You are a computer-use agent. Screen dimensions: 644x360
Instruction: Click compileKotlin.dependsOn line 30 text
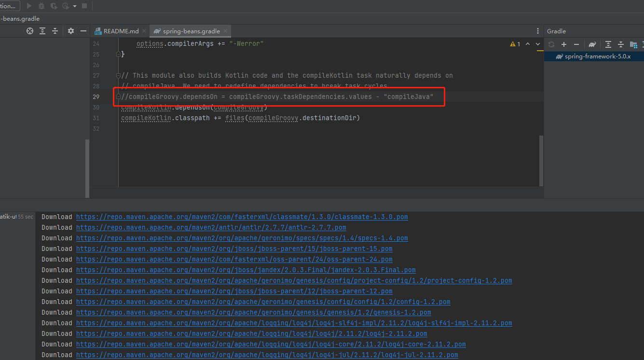click(x=194, y=108)
